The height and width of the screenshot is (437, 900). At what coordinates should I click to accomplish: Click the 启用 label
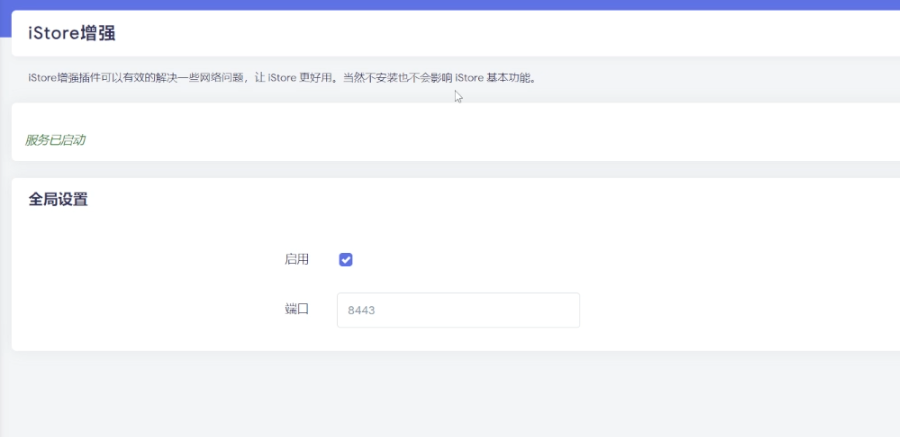[x=297, y=260]
